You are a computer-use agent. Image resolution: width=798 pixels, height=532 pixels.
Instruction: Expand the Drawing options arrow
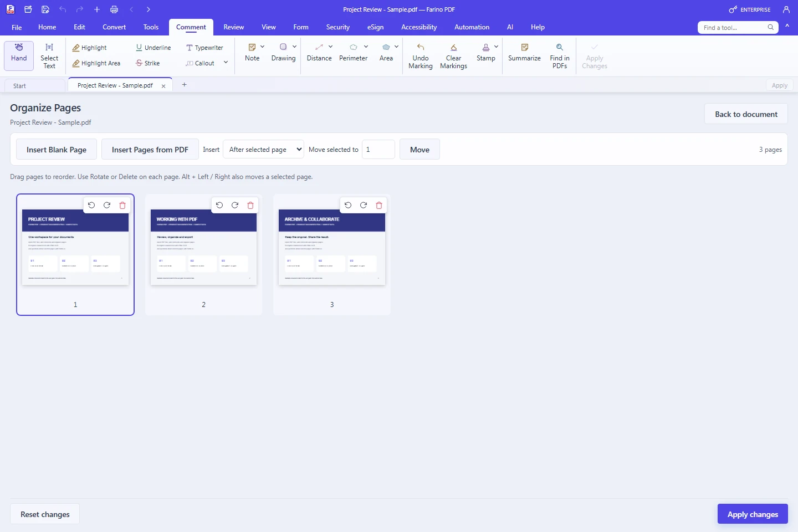[294, 47]
